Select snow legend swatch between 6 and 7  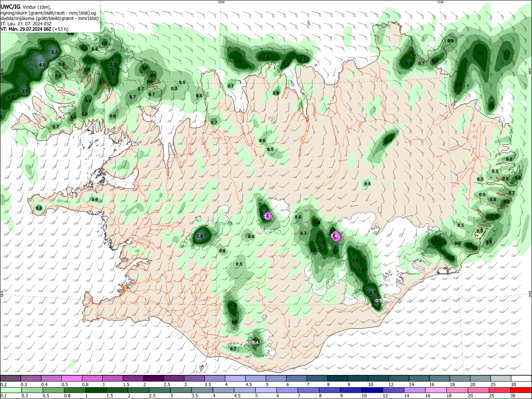click(x=297, y=378)
